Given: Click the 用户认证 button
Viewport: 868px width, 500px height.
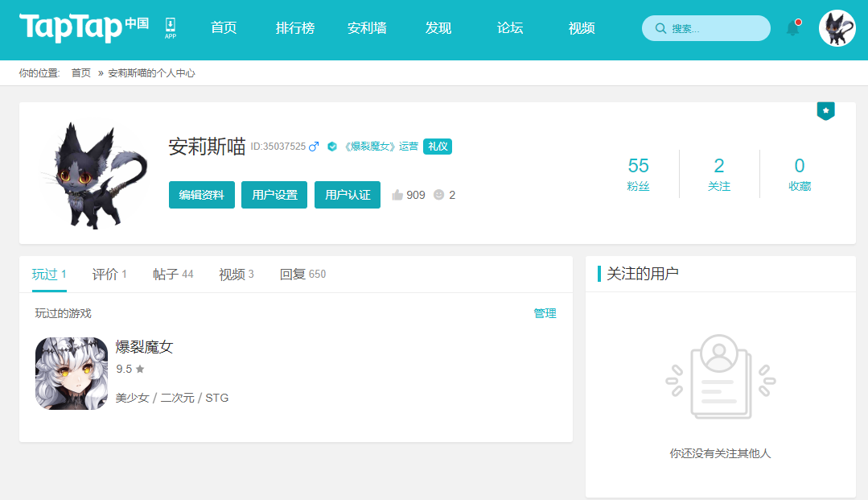Looking at the screenshot, I should [x=347, y=195].
